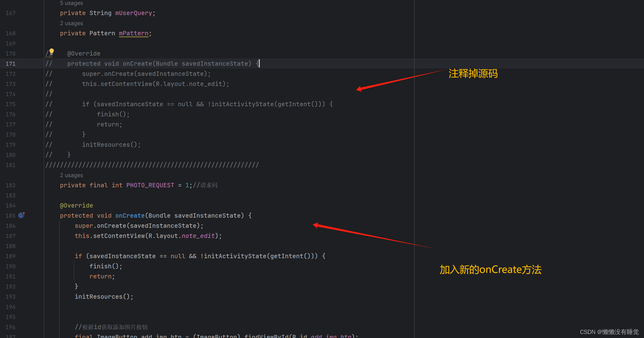Click the PHOTO_REQUEST constant name
The image size is (644, 338).
point(150,185)
